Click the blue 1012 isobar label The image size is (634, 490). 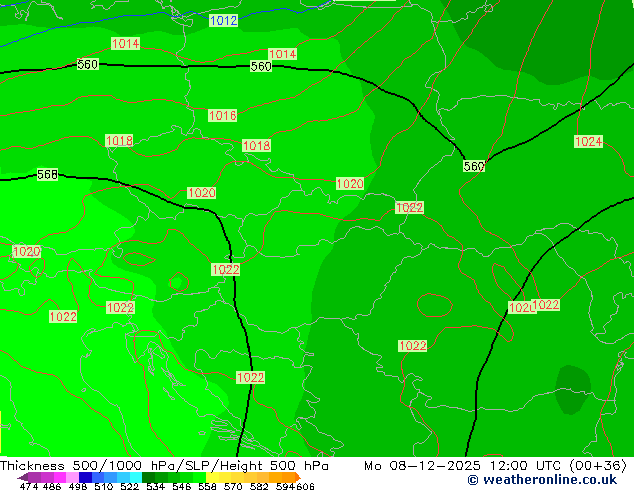pyautogui.click(x=224, y=20)
